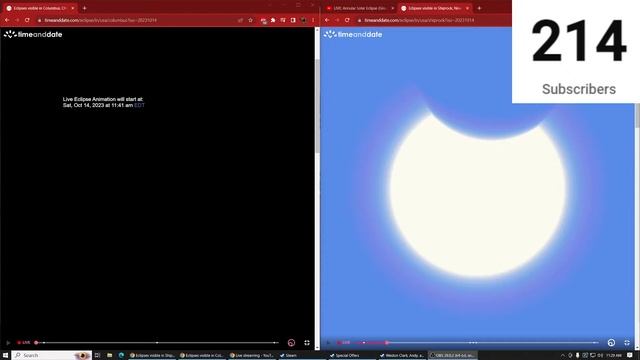Click the volume icon in the system tray
Viewport: 640px width, 360px height.
click(x=600, y=356)
